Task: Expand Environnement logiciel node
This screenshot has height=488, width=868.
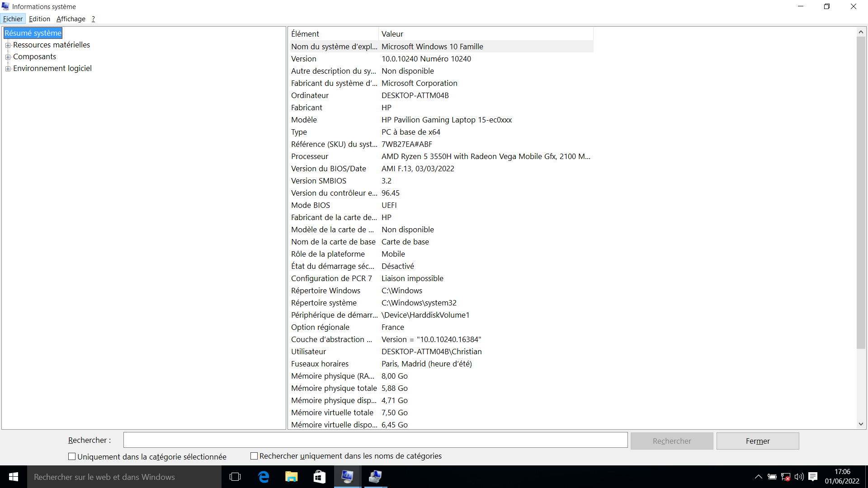Action: point(8,69)
